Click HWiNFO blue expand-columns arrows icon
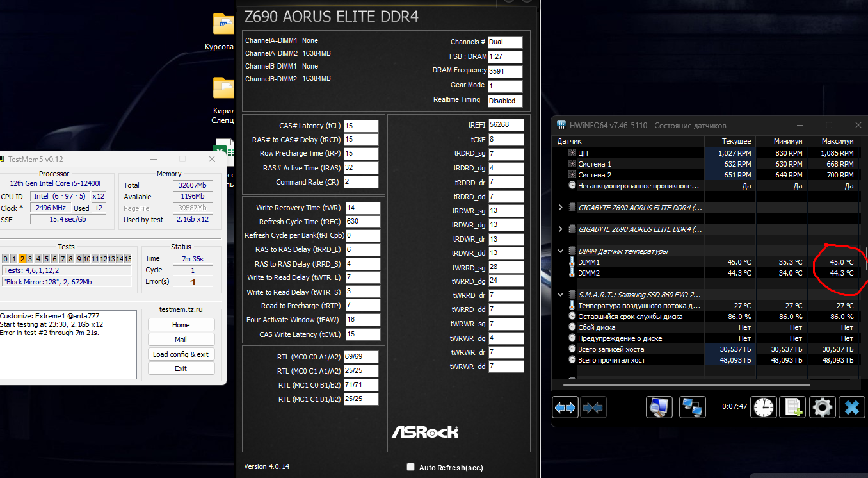The width and height of the screenshot is (868, 478). point(565,407)
